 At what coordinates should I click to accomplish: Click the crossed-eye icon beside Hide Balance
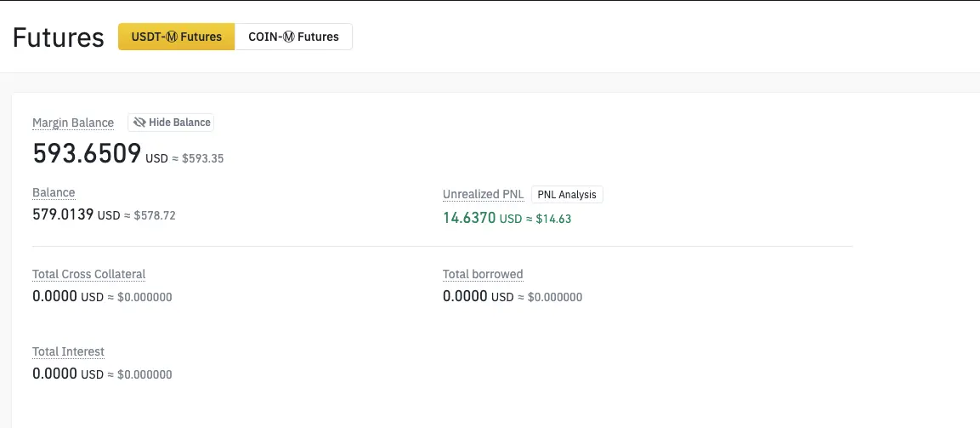[x=139, y=123]
